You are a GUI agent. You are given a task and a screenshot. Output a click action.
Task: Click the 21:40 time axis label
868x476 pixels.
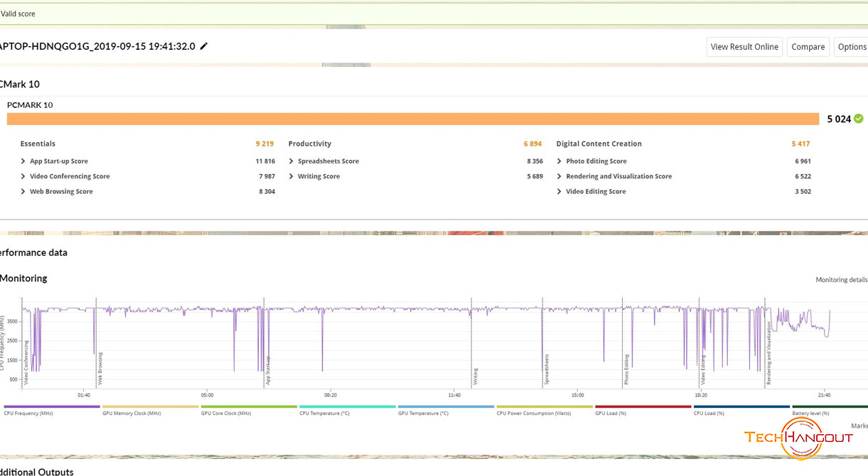click(824, 395)
